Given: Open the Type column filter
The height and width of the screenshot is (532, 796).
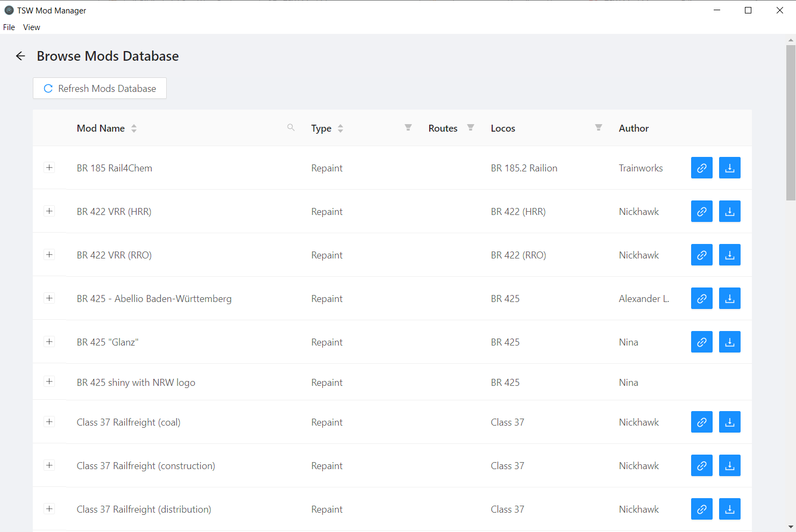Looking at the screenshot, I should tap(408, 128).
